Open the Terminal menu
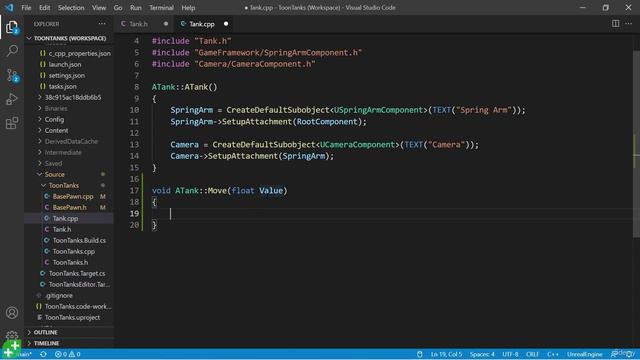Screen dimensions: 640x360 coord(161,8)
